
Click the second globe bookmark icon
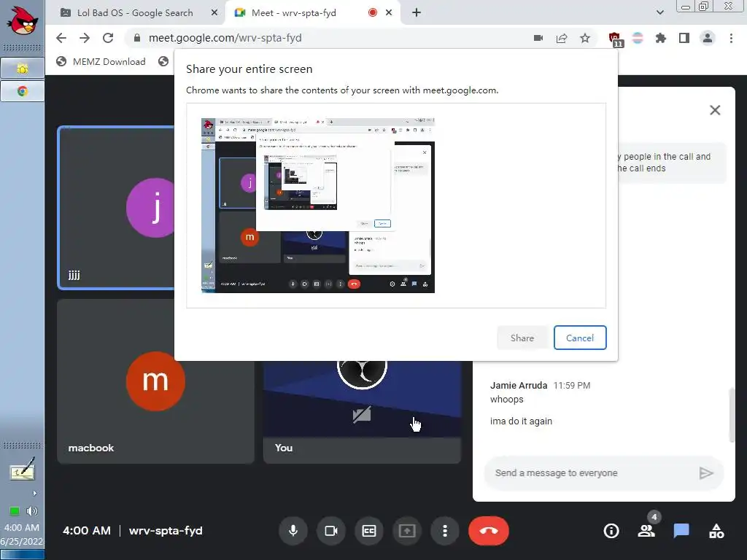tap(163, 61)
